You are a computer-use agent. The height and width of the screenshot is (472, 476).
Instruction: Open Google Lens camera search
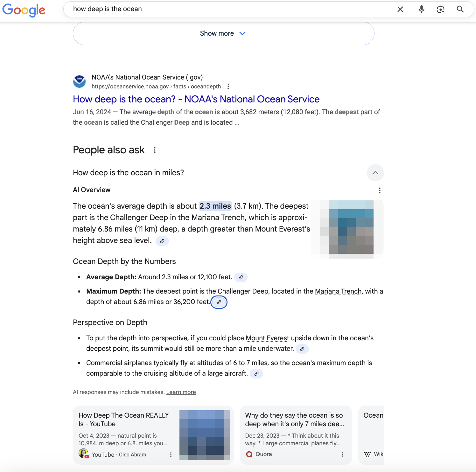click(440, 9)
